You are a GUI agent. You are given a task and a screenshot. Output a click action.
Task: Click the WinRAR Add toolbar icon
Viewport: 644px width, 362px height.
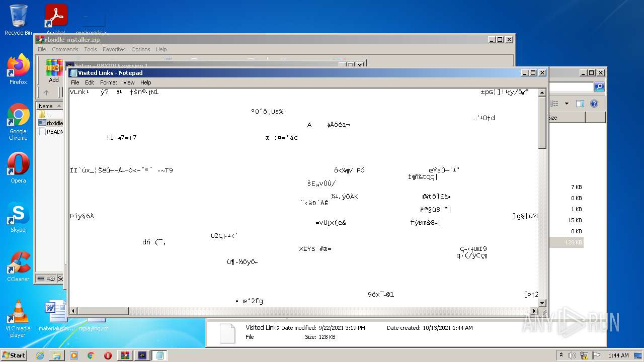54,71
